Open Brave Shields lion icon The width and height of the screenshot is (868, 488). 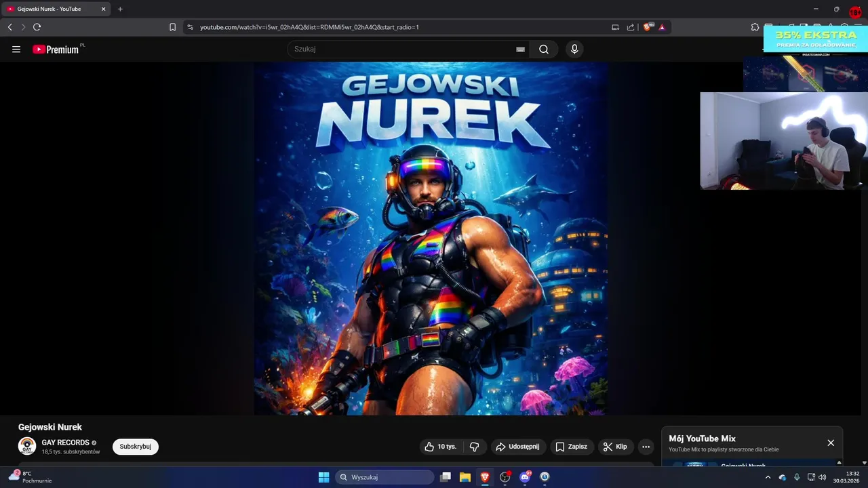[x=648, y=27]
